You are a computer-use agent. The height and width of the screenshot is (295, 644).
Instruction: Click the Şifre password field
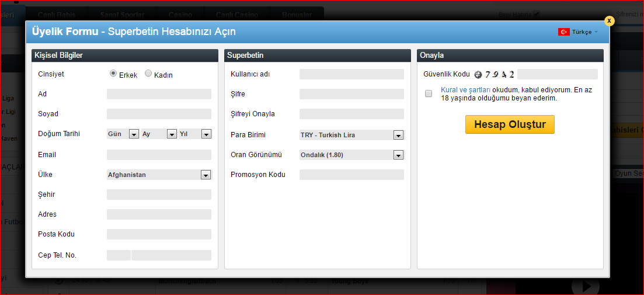click(x=351, y=94)
